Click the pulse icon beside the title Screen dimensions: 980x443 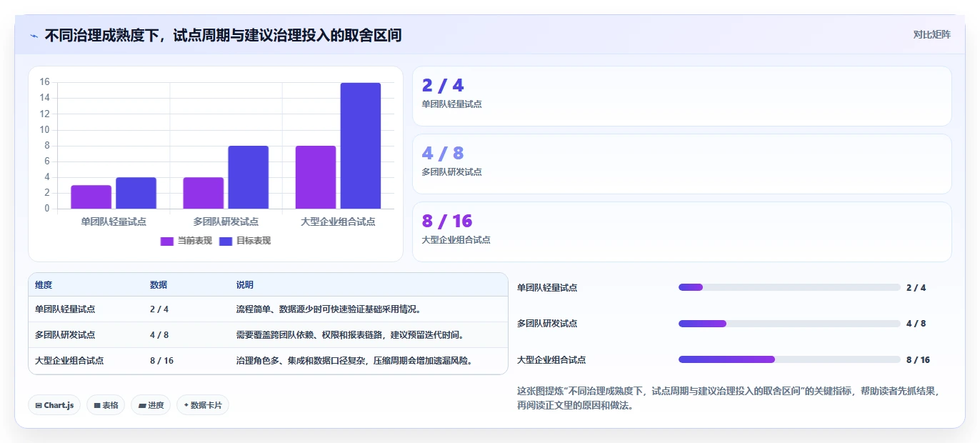[x=34, y=35]
